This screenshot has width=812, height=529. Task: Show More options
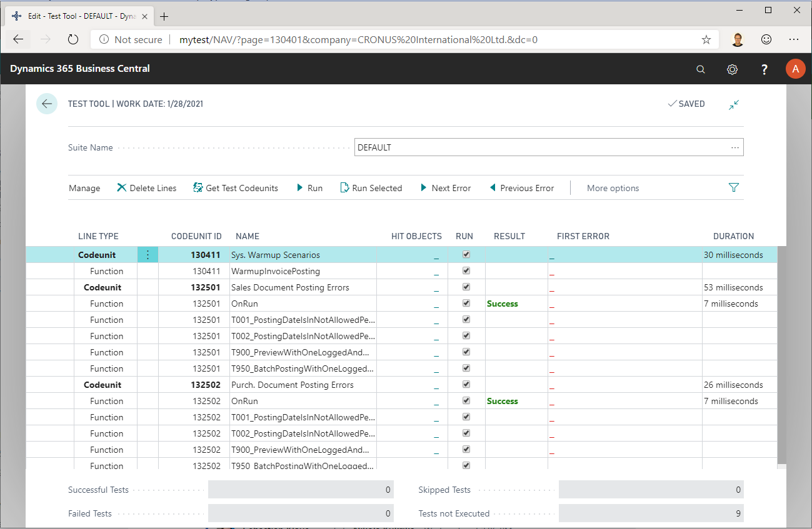pyautogui.click(x=613, y=188)
